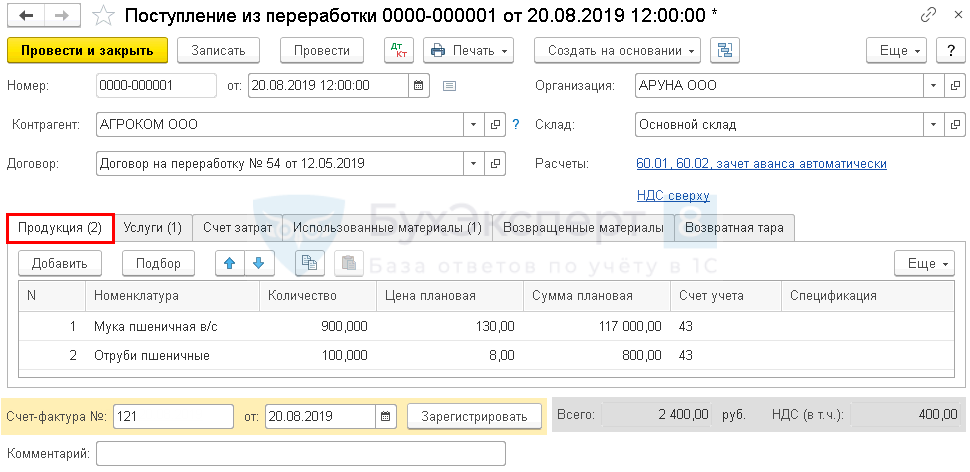Image resolution: width=970 pixels, height=472 pixels.
Task: Click the НДС сверху link
Action: [673, 196]
